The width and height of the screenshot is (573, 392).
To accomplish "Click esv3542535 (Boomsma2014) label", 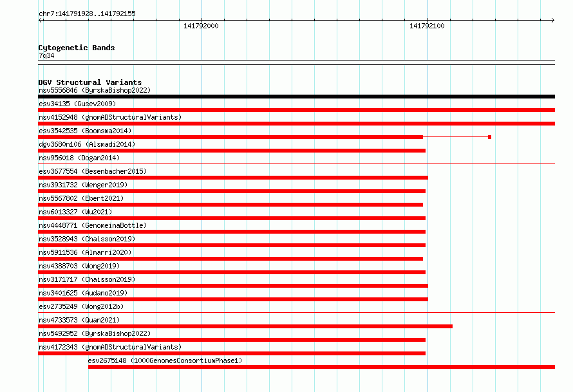I will click(x=85, y=131).
